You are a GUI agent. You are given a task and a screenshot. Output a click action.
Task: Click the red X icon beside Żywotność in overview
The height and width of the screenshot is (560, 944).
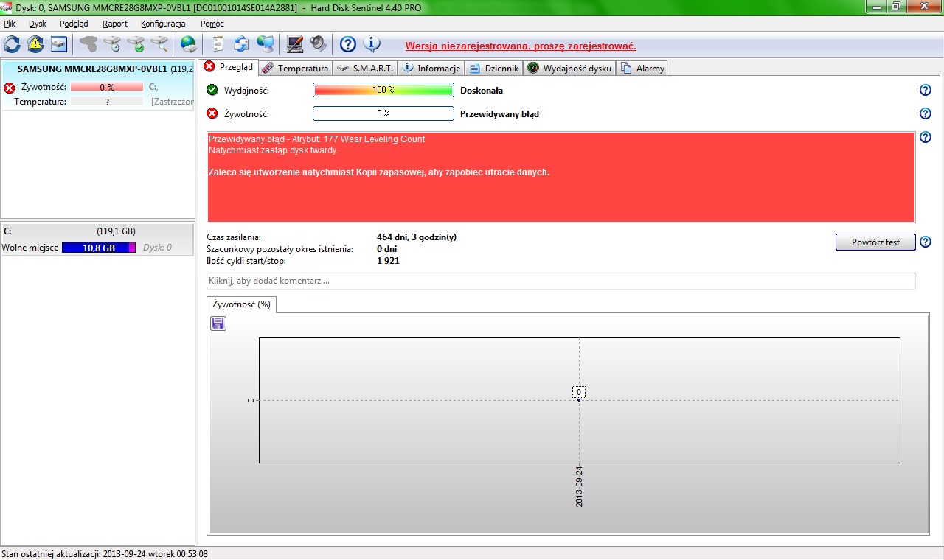coord(212,113)
